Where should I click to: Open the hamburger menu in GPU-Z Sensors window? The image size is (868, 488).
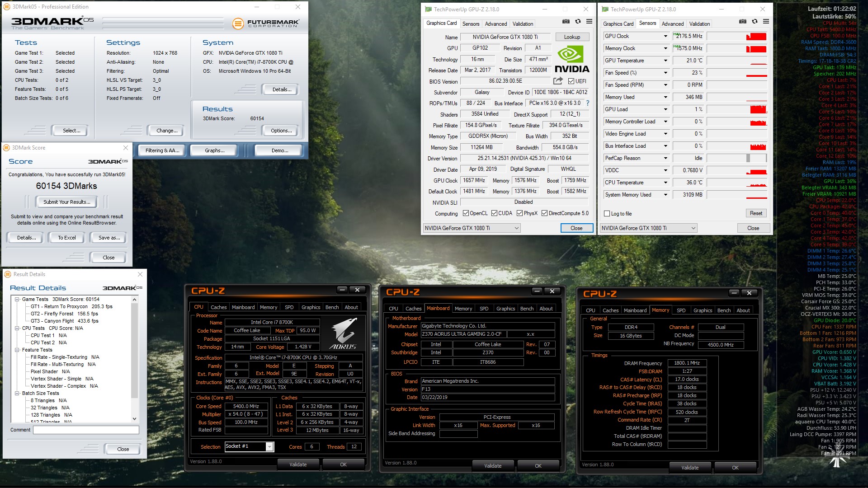click(766, 21)
